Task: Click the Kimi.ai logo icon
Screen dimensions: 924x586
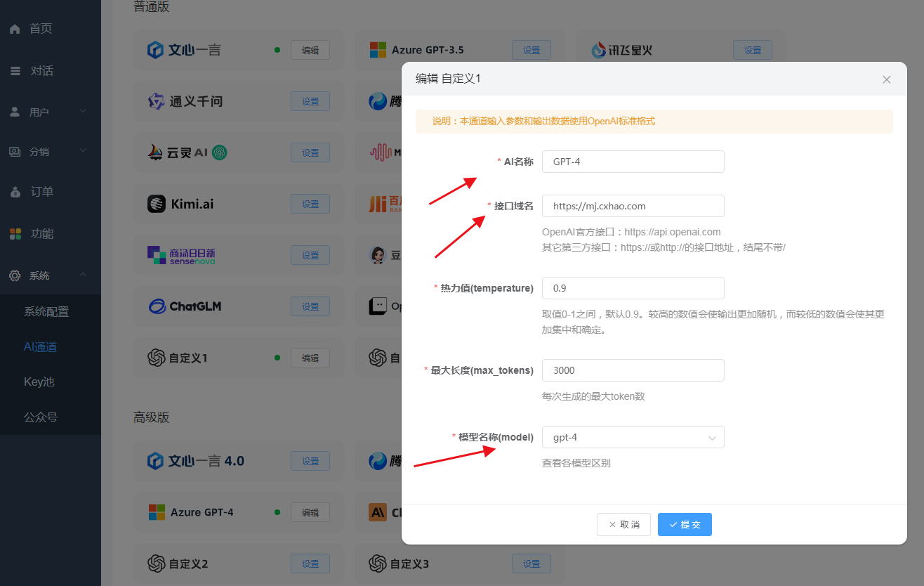Action: tap(156, 204)
